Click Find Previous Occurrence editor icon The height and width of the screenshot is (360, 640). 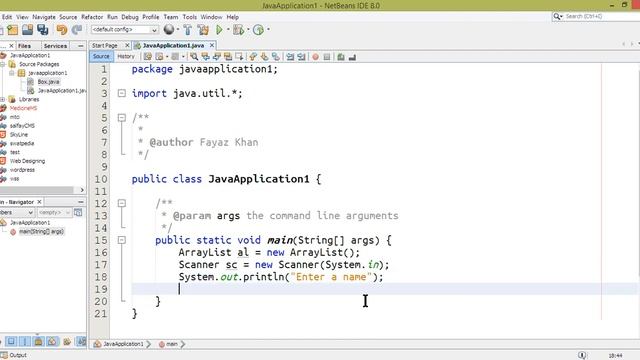pos(205,57)
